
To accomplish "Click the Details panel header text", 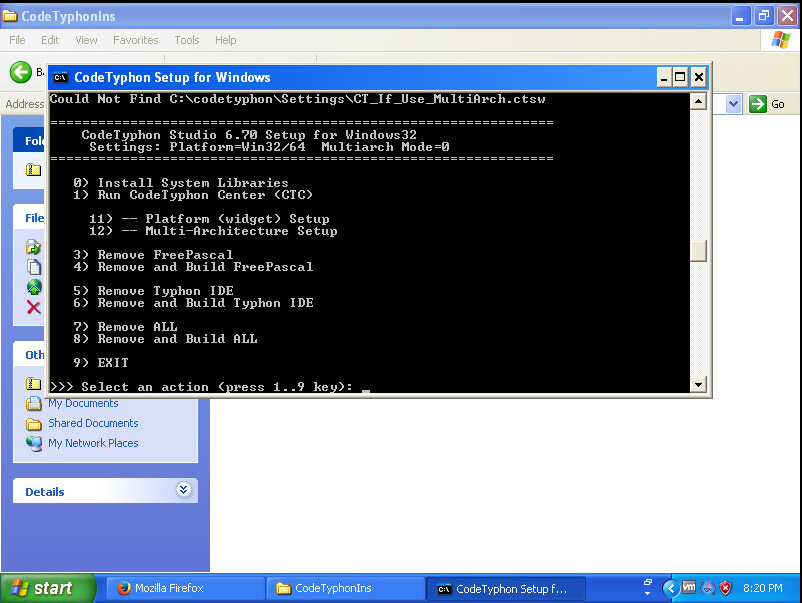I will 44,492.
